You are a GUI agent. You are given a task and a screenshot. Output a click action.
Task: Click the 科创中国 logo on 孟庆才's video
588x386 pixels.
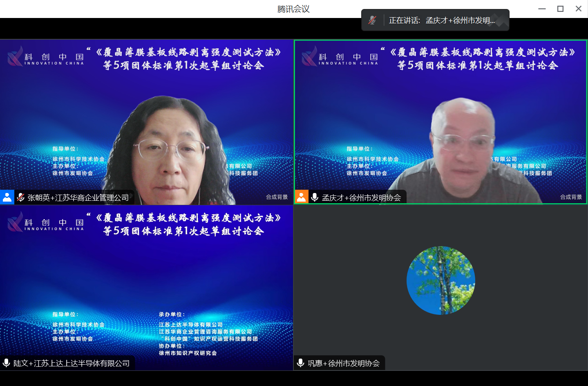[x=338, y=57]
